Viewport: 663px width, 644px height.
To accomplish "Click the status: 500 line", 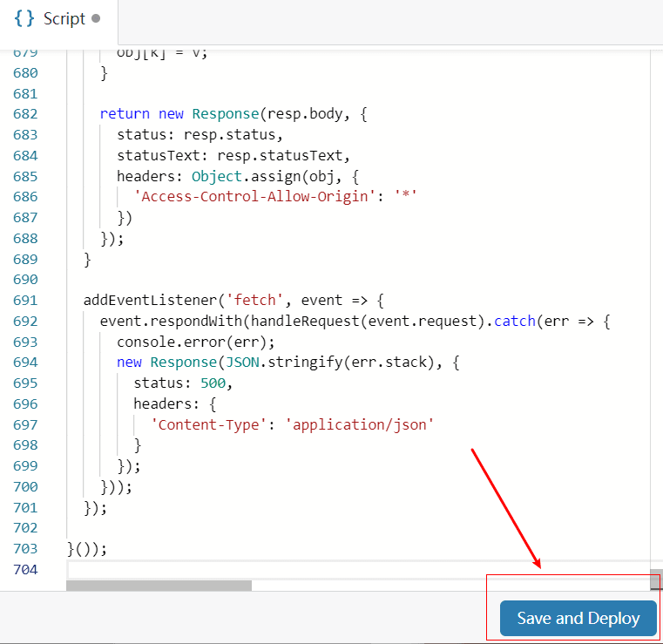I will point(183,383).
